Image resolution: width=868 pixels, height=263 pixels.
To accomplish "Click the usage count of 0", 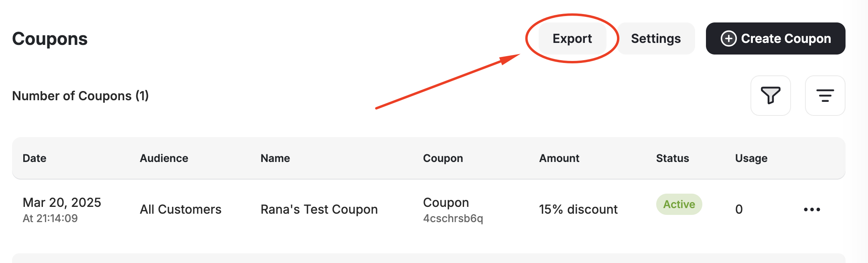I will [x=738, y=209].
